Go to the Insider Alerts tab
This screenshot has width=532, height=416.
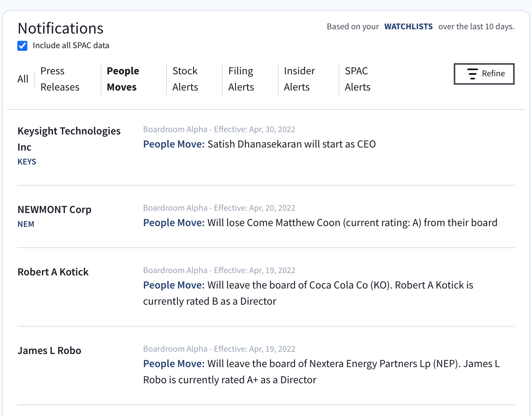pos(299,79)
